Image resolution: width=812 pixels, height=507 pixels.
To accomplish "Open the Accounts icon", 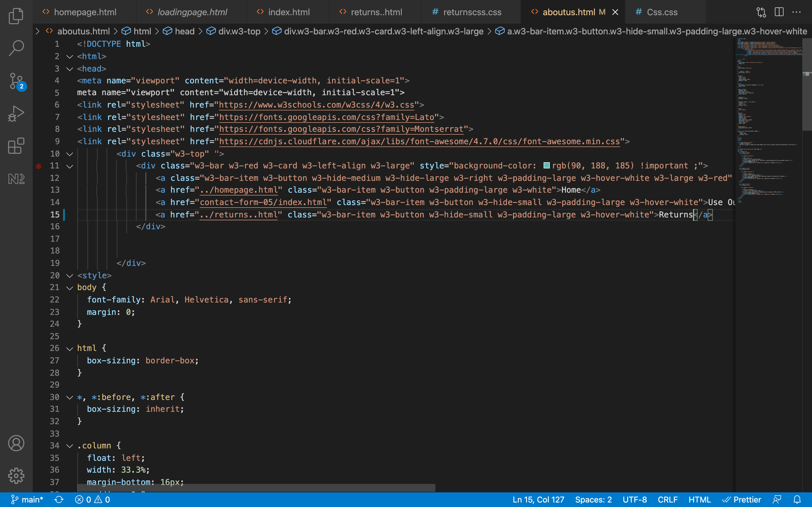I will point(16,443).
